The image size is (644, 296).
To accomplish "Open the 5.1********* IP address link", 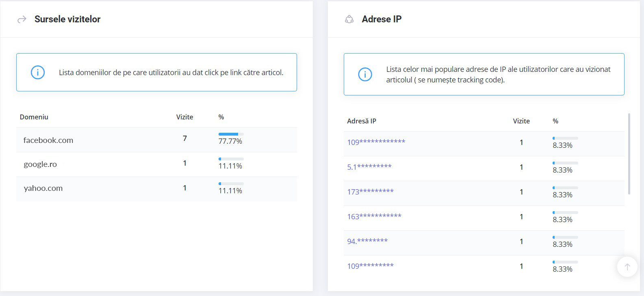I will 369,167.
